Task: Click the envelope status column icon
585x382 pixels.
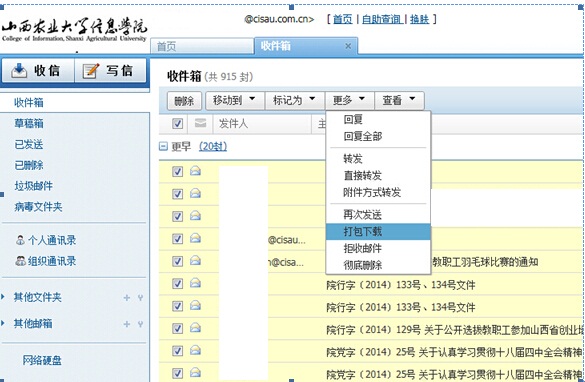Action: [200, 123]
